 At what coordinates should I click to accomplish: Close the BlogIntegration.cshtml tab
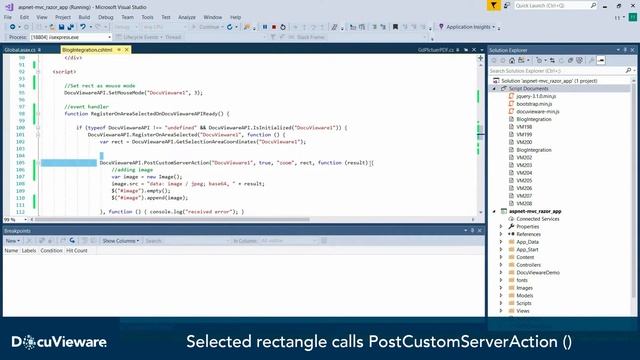click(127, 50)
